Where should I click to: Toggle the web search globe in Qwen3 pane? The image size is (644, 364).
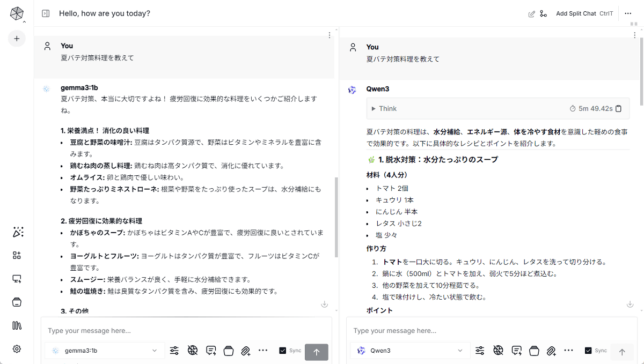498,351
